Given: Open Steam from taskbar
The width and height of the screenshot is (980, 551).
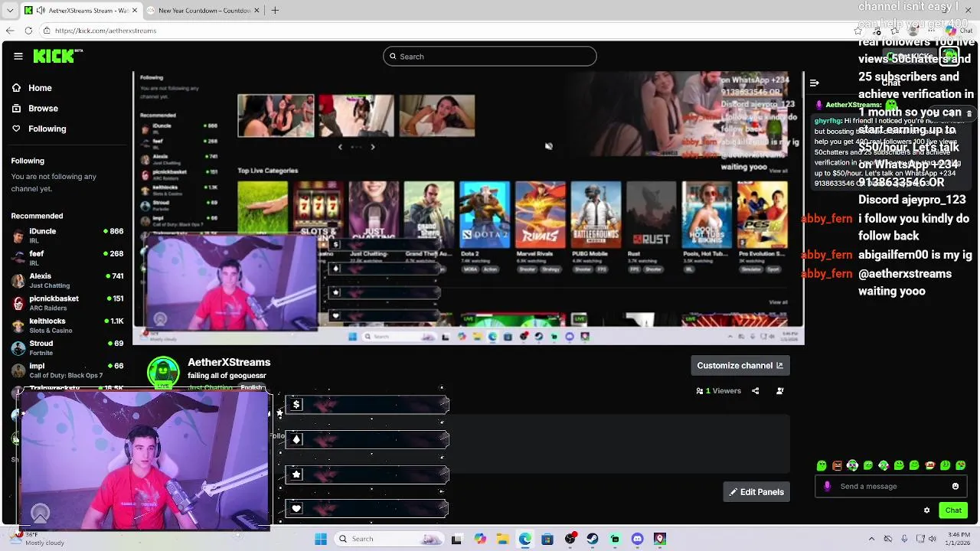Looking at the screenshot, I should click(593, 540).
